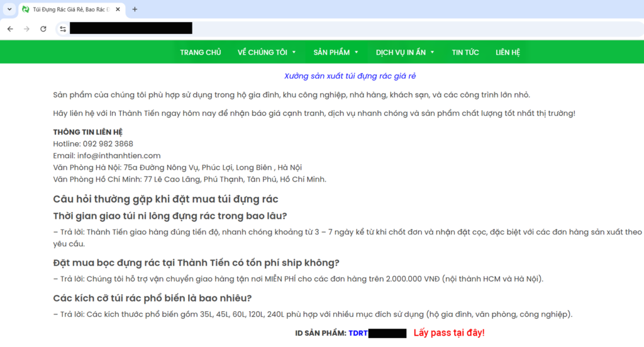The image size is (644, 347).
Task: Expand the VỀ CHÚNG TÔI dropdown
Action: click(267, 52)
